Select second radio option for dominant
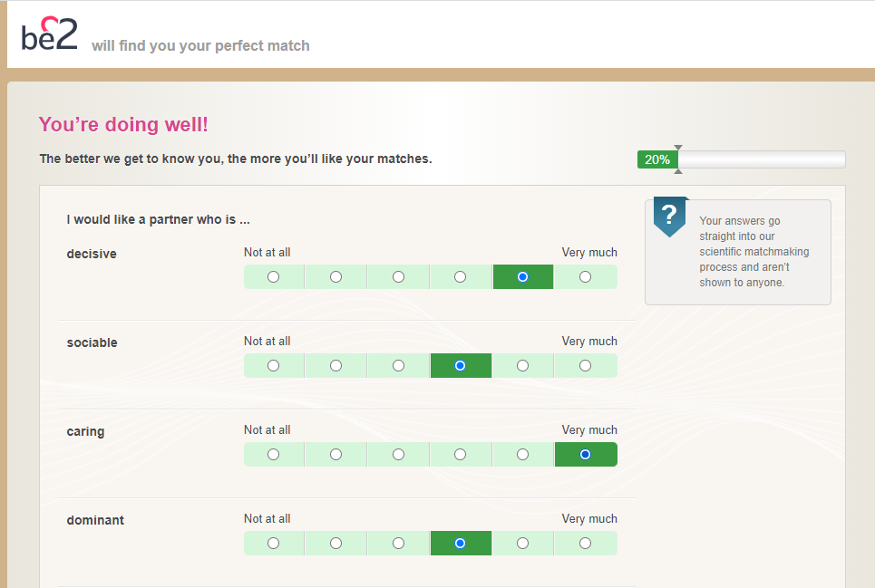875x588 pixels. pyautogui.click(x=335, y=543)
